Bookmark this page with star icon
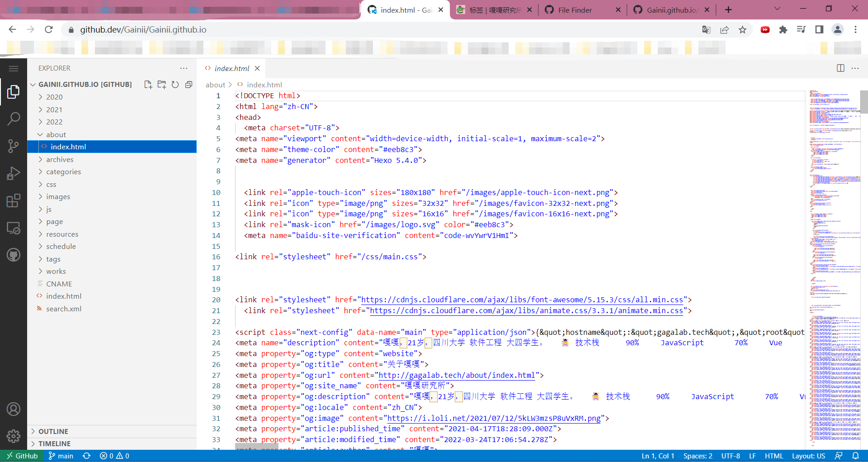Screen dimensions: 868x462 click(x=742, y=29)
